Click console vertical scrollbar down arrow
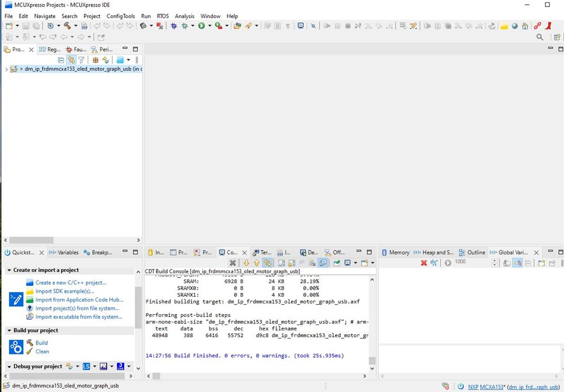Viewport: 564px width, 392px height. [x=372, y=368]
